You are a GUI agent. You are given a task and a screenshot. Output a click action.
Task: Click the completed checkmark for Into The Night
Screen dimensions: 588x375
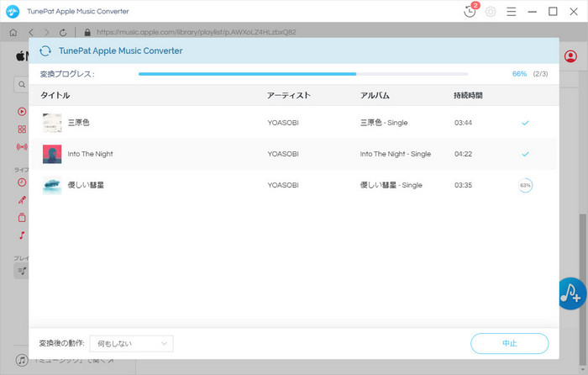(x=525, y=154)
